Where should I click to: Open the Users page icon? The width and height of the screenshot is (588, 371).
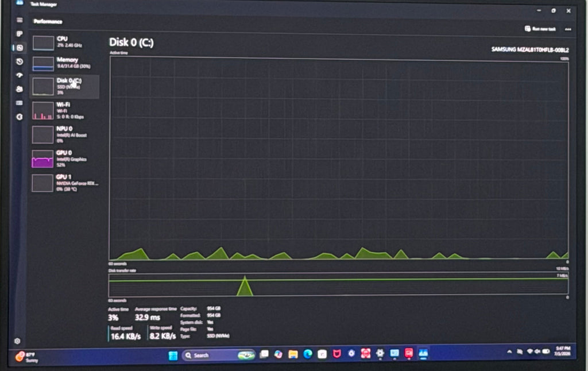click(x=20, y=89)
